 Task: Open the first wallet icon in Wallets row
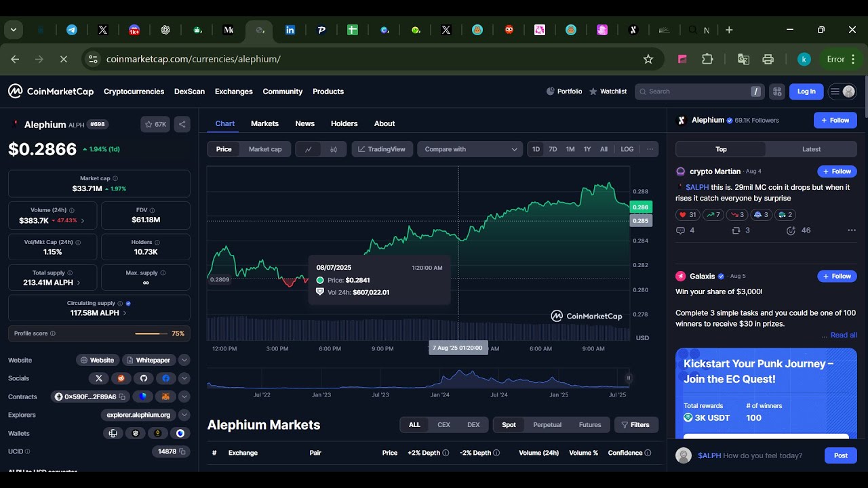point(113,433)
